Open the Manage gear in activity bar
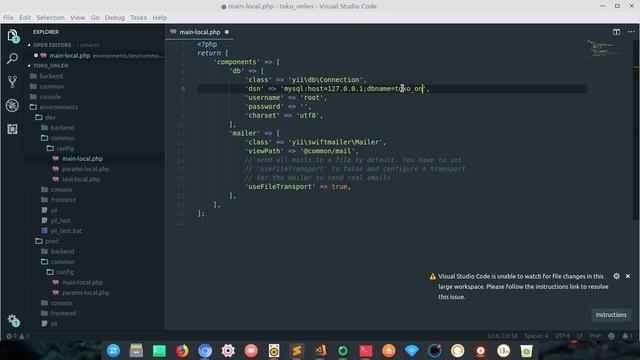This screenshot has height=360, width=640. point(13,320)
